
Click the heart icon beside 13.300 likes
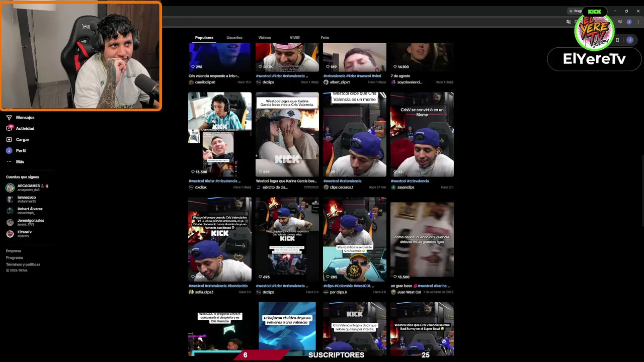(193, 172)
